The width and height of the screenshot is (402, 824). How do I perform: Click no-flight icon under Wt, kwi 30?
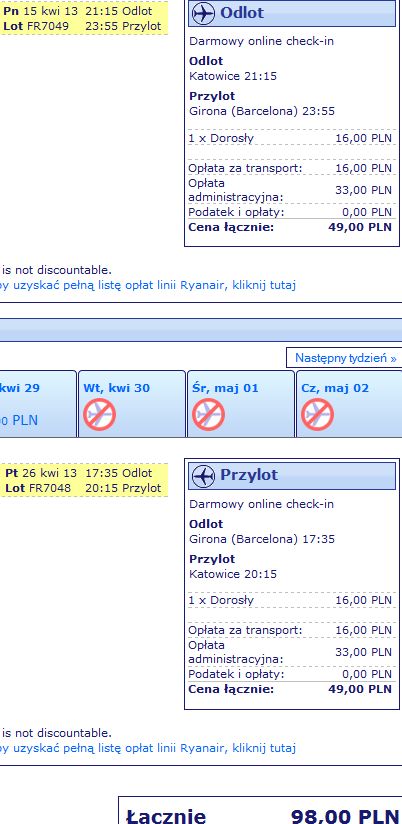click(99, 414)
